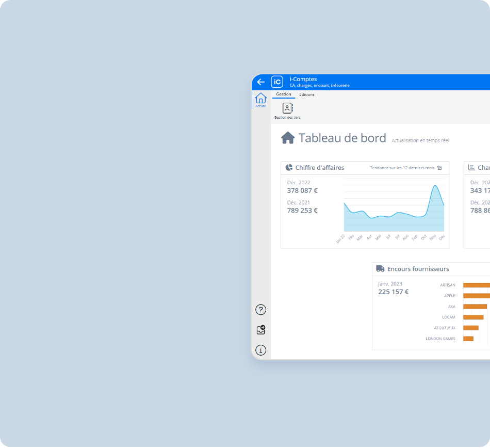The image size is (490, 448).
Task: Click the help question mark icon
Action: coord(261,310)
